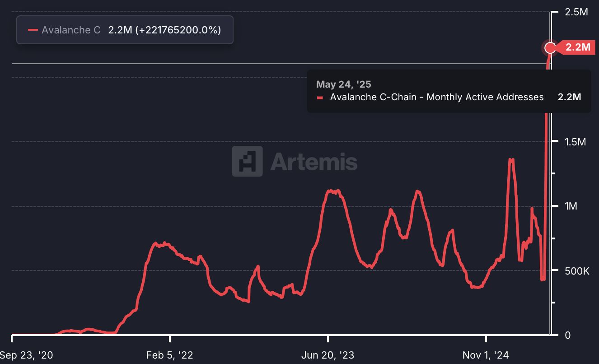Click the Monthly Active Addresses tooltip label

[437, 97]
